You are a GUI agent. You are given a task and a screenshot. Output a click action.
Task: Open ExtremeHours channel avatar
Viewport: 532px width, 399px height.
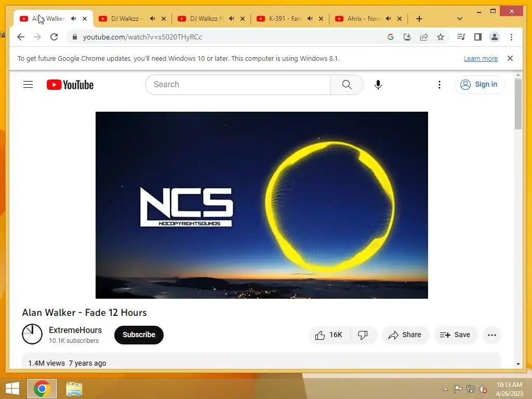pos(32,334)
